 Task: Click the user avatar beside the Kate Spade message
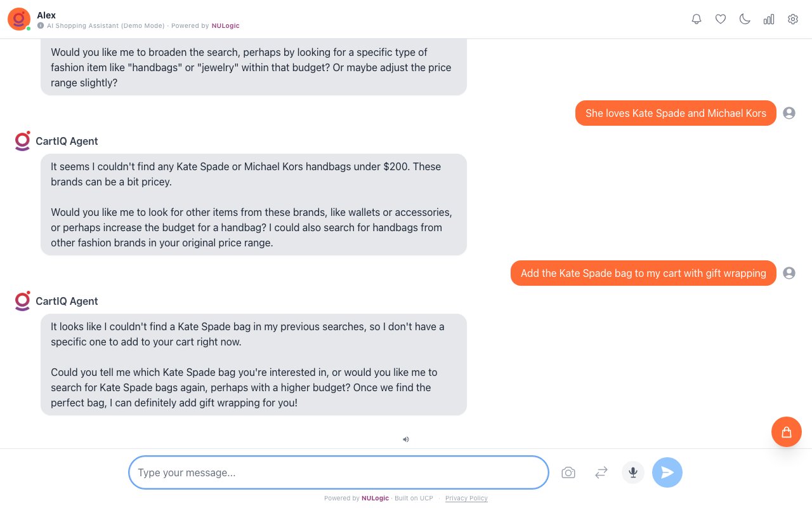[789, 113]
